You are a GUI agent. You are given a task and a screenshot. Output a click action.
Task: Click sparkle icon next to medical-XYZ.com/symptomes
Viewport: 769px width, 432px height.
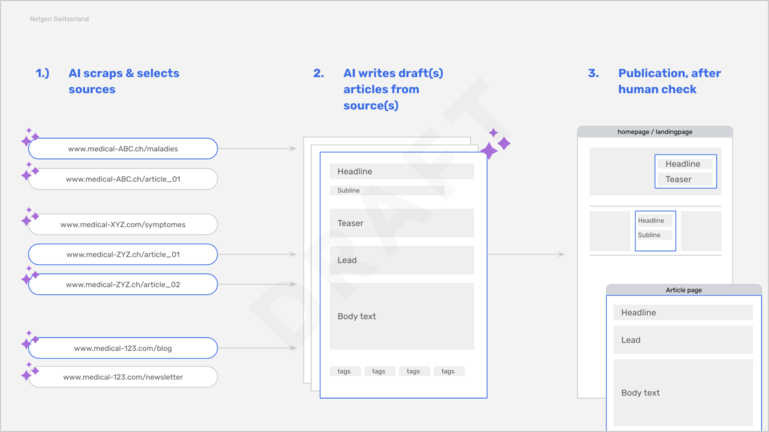tap(29, 216)
